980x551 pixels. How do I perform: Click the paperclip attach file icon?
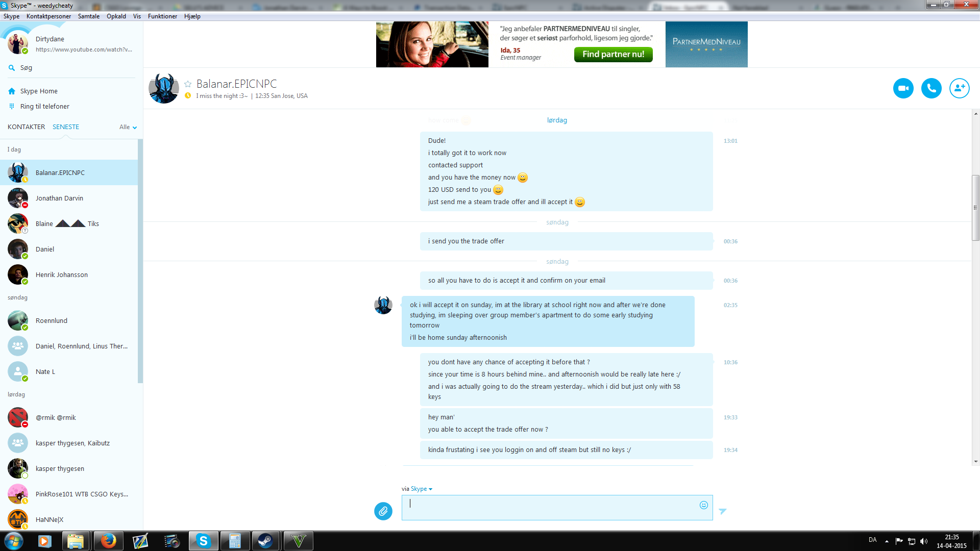383,511
